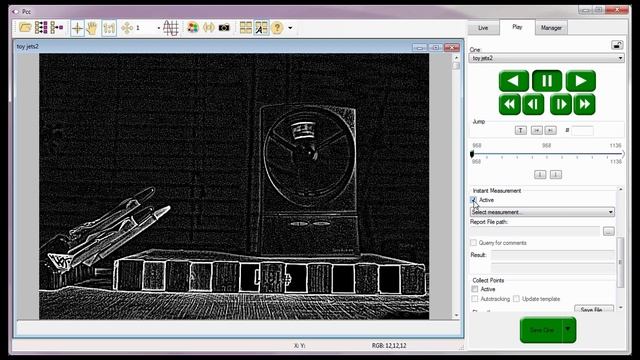640x360 pixels.
Task: Switch to the Manager tab
Action: click(x=551, y=28)
